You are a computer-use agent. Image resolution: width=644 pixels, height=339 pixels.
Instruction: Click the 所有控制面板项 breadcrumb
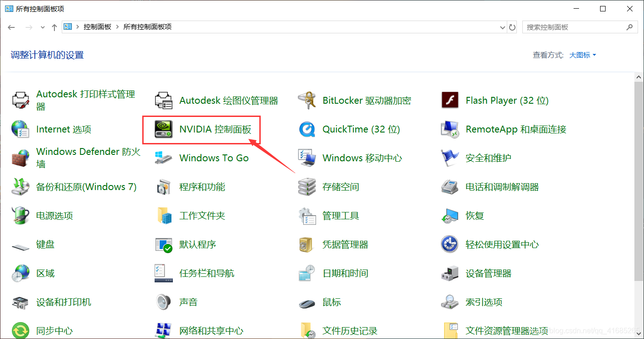[147, 27]
